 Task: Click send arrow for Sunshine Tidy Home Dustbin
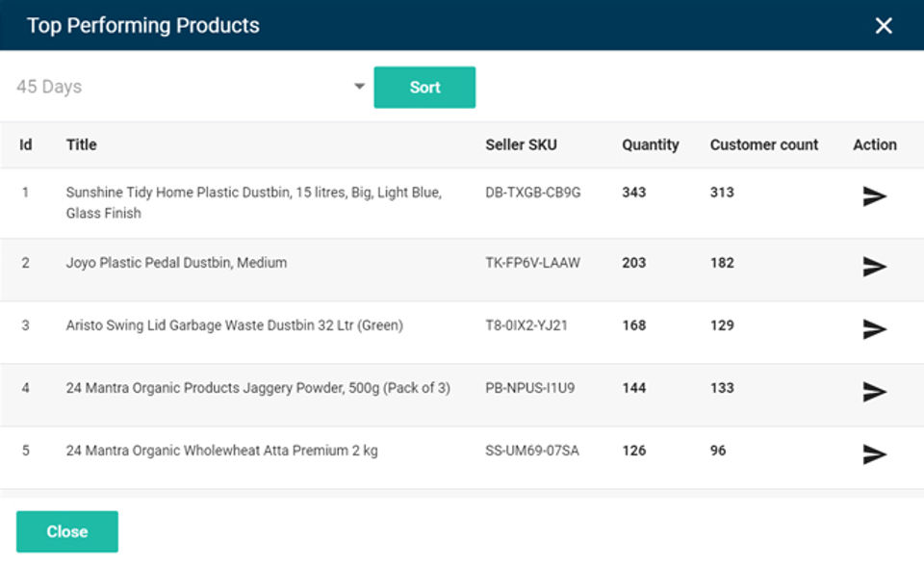click(874, 196)
